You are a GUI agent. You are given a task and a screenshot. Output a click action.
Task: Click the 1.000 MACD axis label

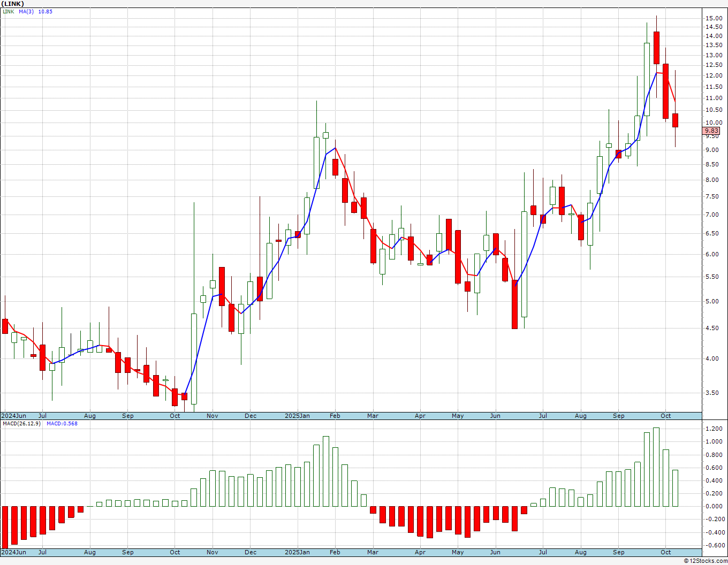[x=714, y=442]
